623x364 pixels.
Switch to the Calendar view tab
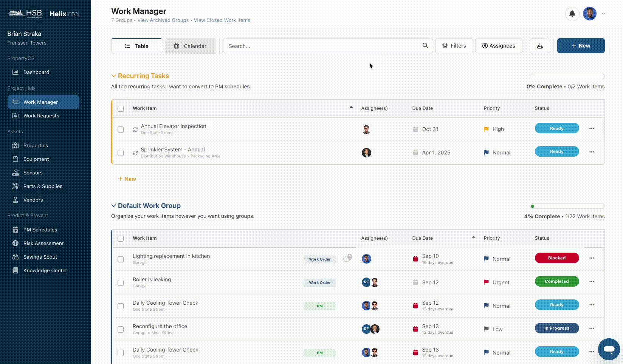[x=190, y=46]
